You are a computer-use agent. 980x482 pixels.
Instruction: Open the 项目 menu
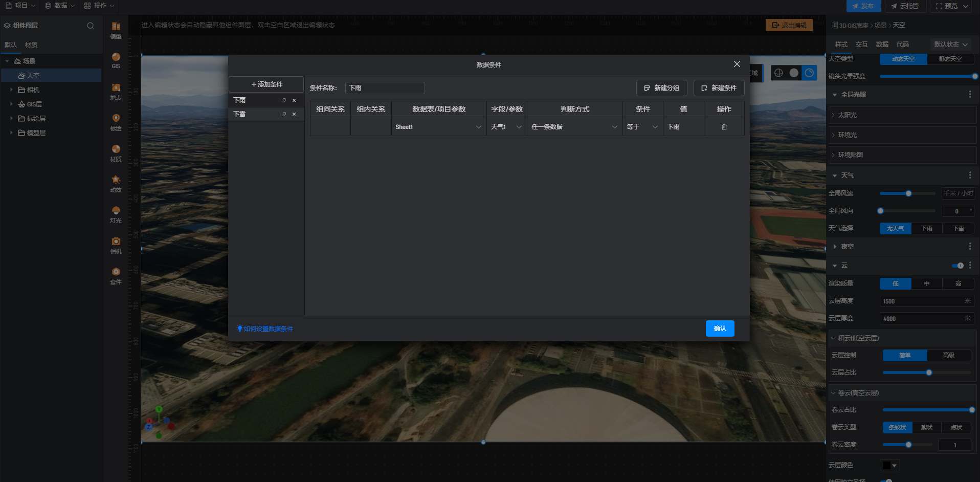[20, 6]
